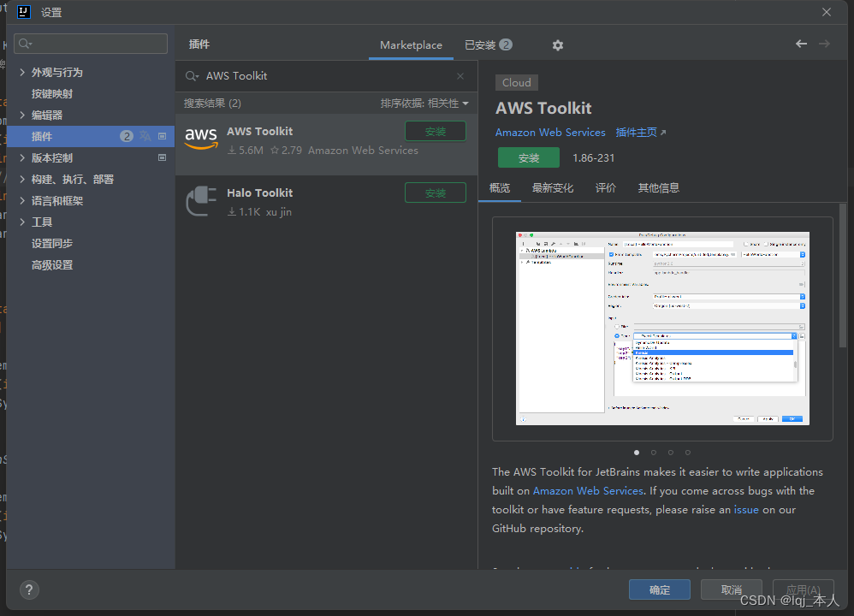Viewport: 854px width, 616px height.
Task: Expand the 编辑器 settings group
Action: pos(22,115)
